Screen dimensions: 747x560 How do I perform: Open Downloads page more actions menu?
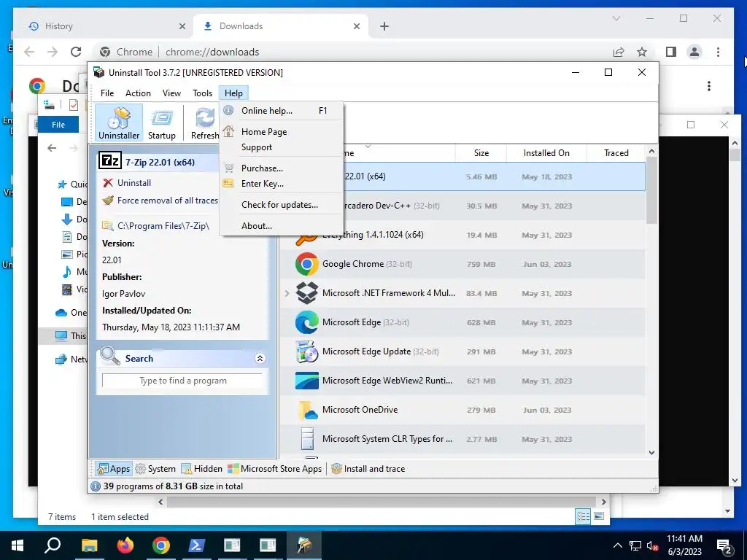709,86
